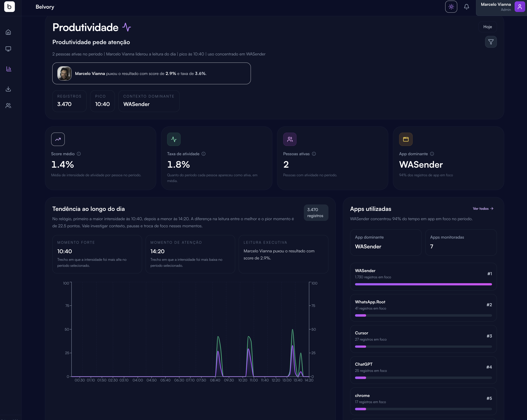Select the bar chart analytics sidebar icon
The width and height of the screenshot is (527, 420).
(9, 69)
